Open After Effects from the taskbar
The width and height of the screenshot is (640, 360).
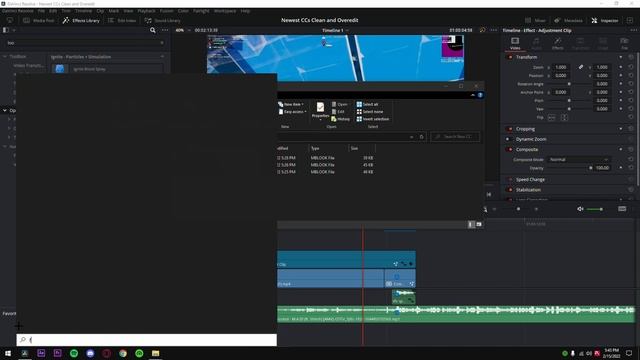(x=41, y=353)
